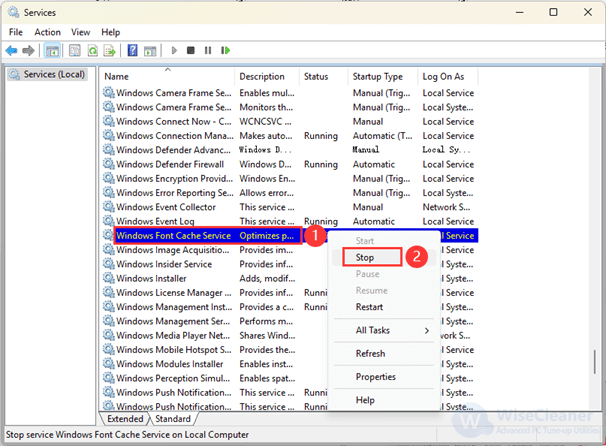Click the Pause Service toolbar icon
Image resolution: width=606 pixels, height=446 pixels.
(208, 51)
